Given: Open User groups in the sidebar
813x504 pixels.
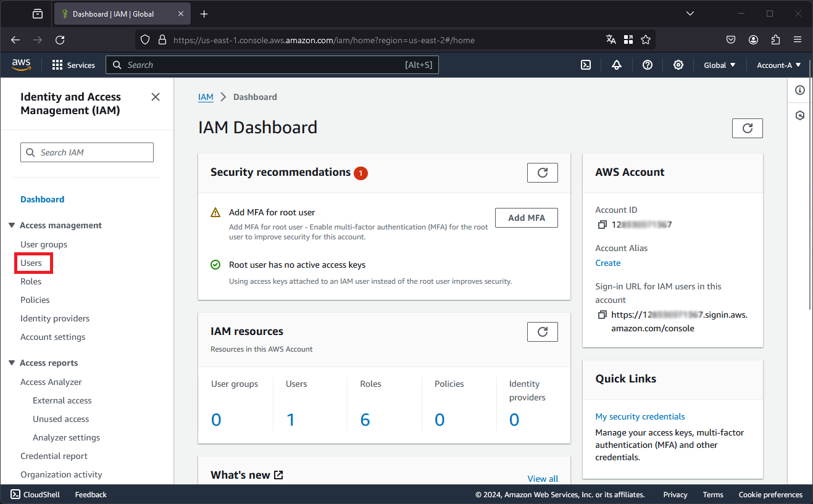Looking at the screenshot, I should click(44, 244).
